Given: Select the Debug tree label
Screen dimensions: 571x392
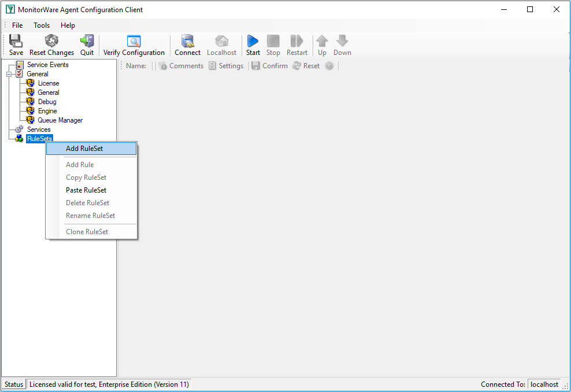Looking at the screenshot, I should (x=47, y=102).
